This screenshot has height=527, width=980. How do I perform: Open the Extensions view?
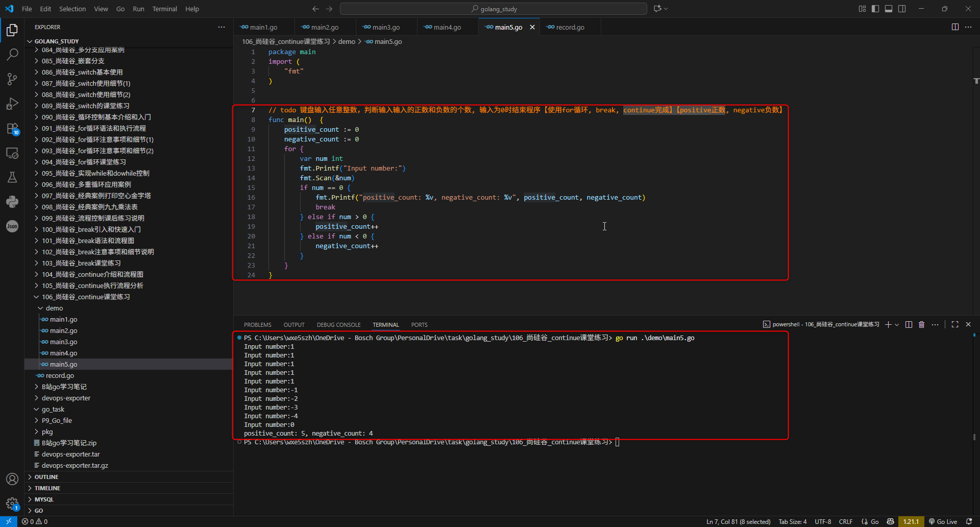(12, 129)
